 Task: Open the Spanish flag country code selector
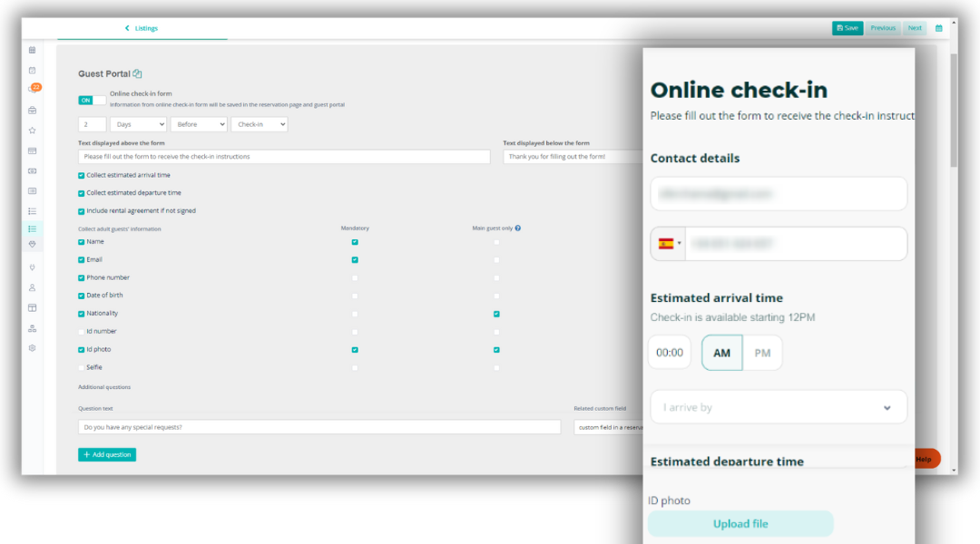[x=667, y=243]
